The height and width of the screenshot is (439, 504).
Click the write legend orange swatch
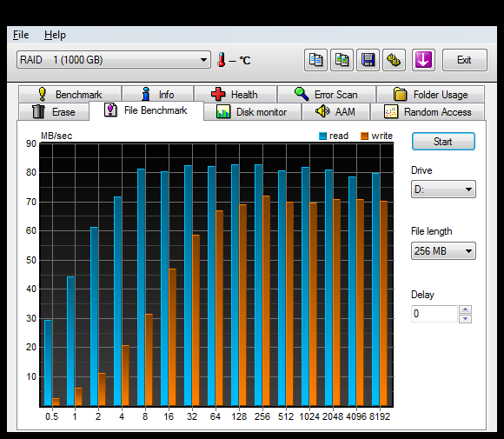click(x=364, y=136)
